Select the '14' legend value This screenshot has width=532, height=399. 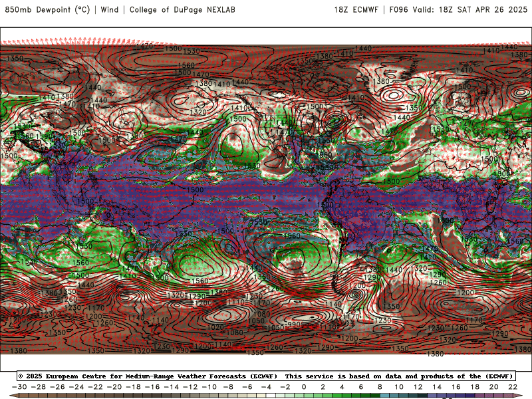pos(437,387)
